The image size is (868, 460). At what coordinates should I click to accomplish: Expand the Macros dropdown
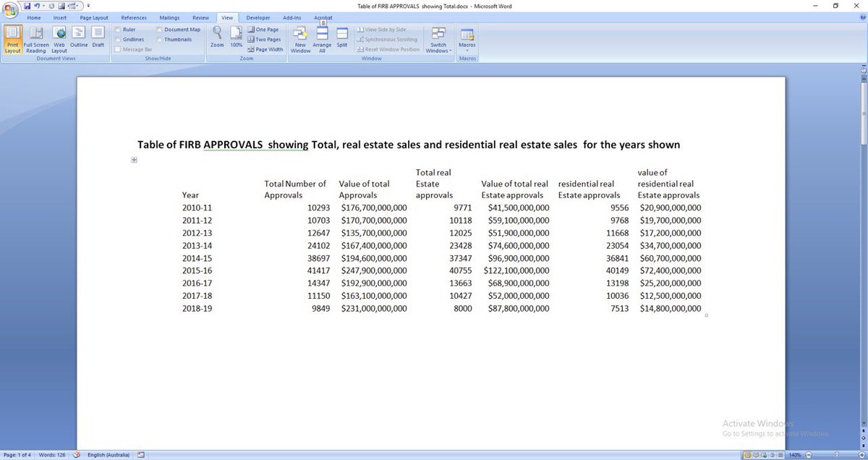pos(467,40)
